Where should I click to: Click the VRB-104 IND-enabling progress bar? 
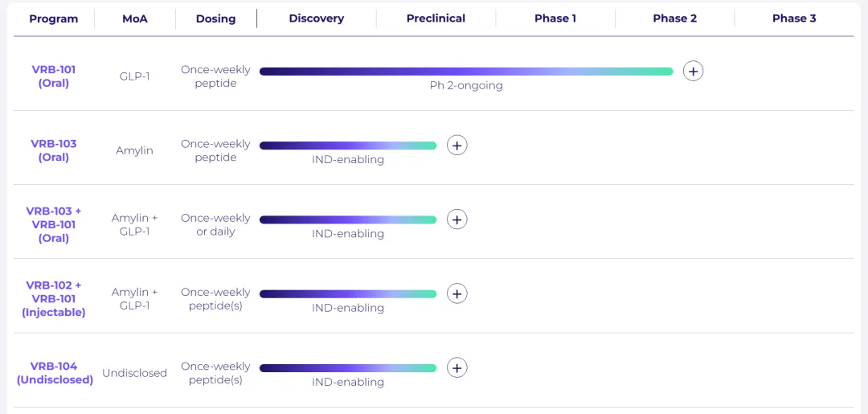point(348,368)
